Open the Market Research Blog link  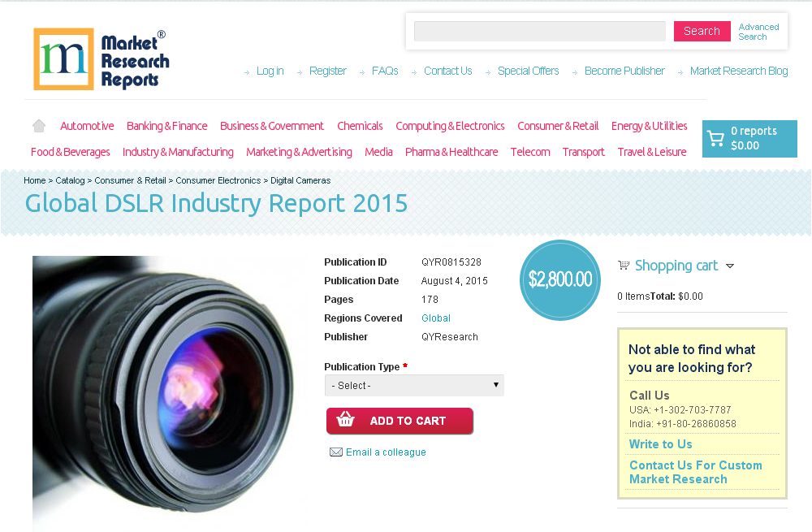[739, 71]
